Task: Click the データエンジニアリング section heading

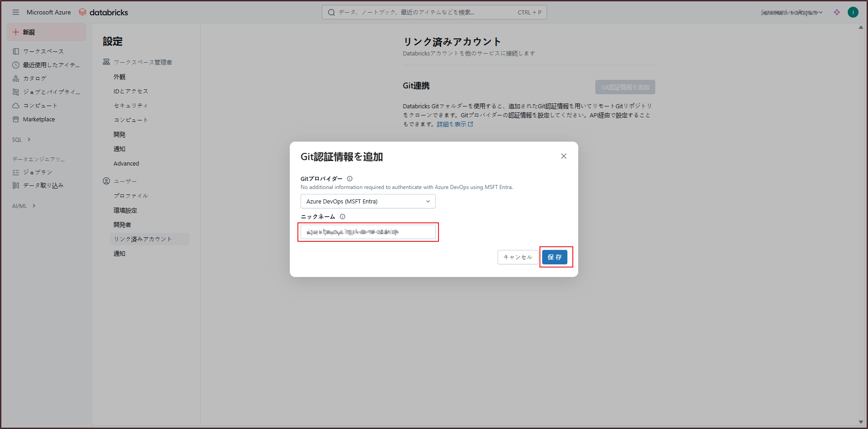Action: (x=38, y=159)
